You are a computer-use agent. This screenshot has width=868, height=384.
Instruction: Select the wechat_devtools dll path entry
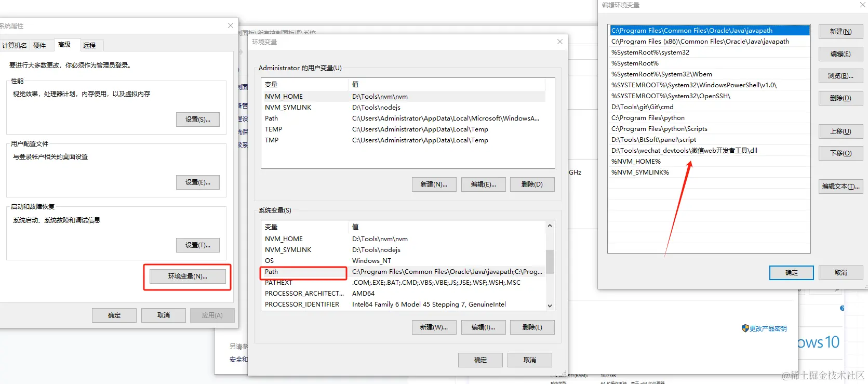710,151
